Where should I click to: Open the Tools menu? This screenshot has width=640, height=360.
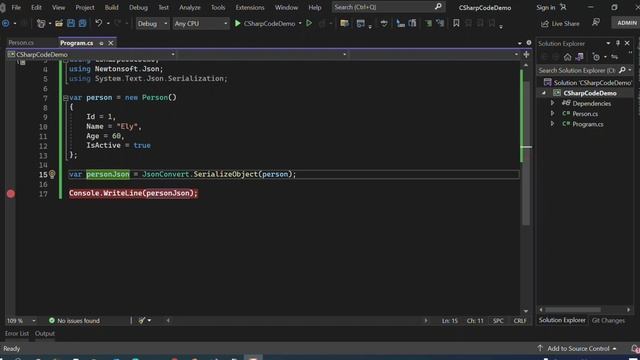tap(218, 7)
